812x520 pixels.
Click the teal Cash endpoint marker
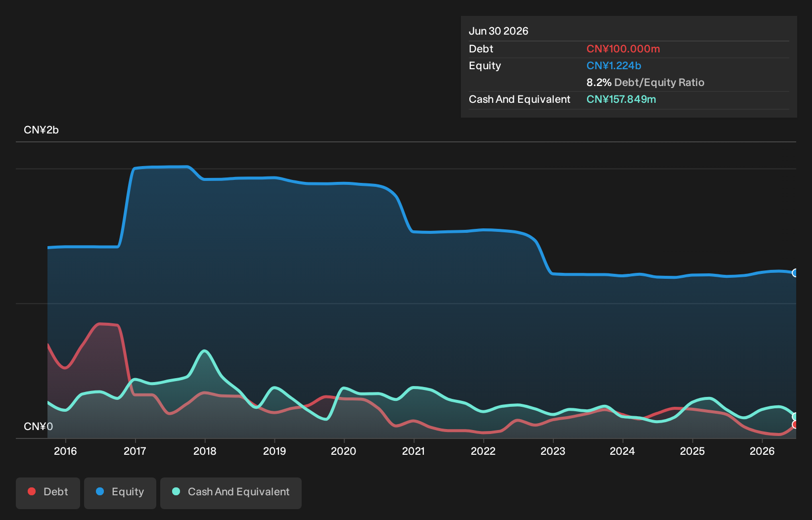pos(795,417)
